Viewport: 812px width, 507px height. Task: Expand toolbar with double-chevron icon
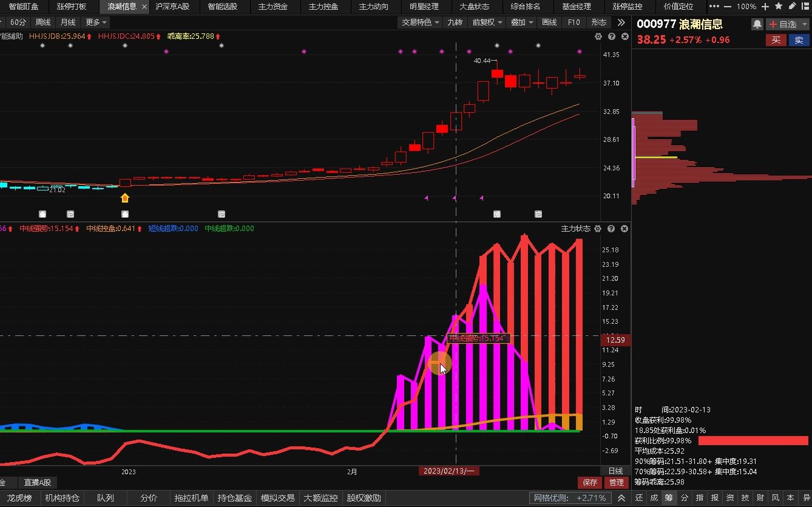[621, 22]
